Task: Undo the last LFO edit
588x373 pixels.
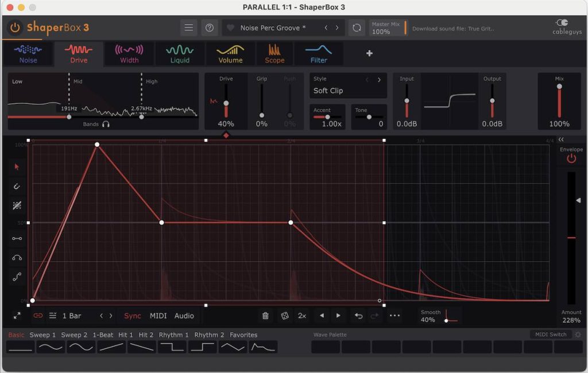Action: 358,316
